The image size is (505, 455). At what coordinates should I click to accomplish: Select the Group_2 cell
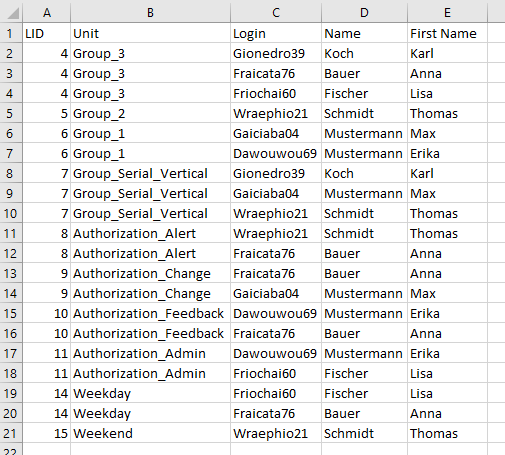[150, 113]
